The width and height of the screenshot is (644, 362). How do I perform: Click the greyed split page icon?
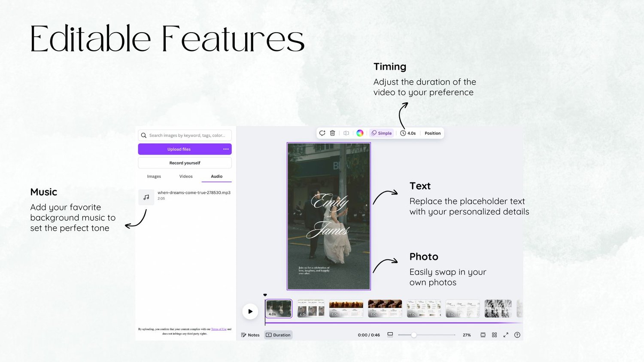346,133
